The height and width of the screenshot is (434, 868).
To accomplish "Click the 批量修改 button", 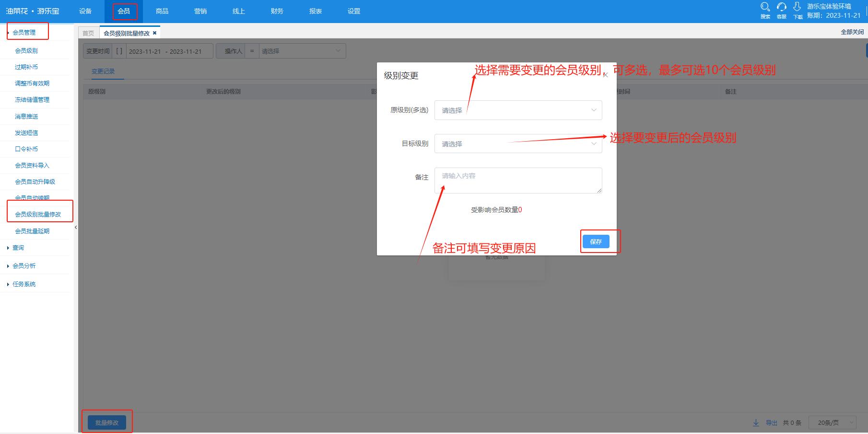I will [106, 422].
